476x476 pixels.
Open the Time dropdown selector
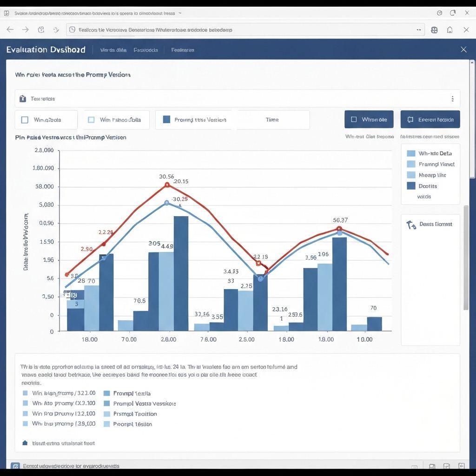[273, 119]
